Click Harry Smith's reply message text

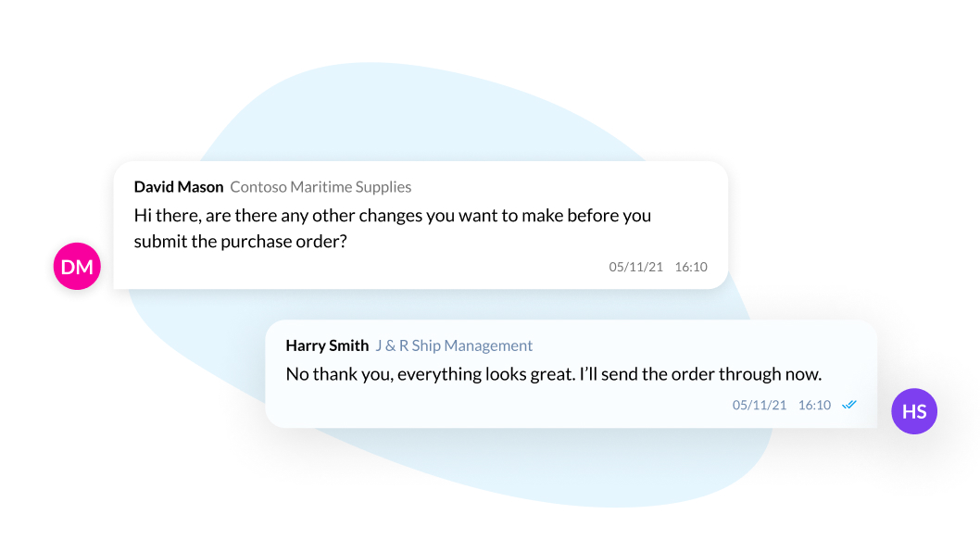554,374
